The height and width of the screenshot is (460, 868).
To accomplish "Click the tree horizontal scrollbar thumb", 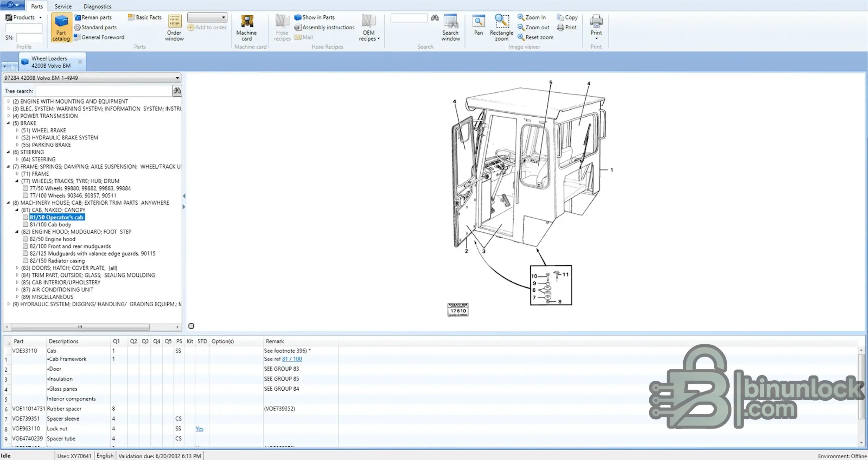I will click(x=80, y=327).
